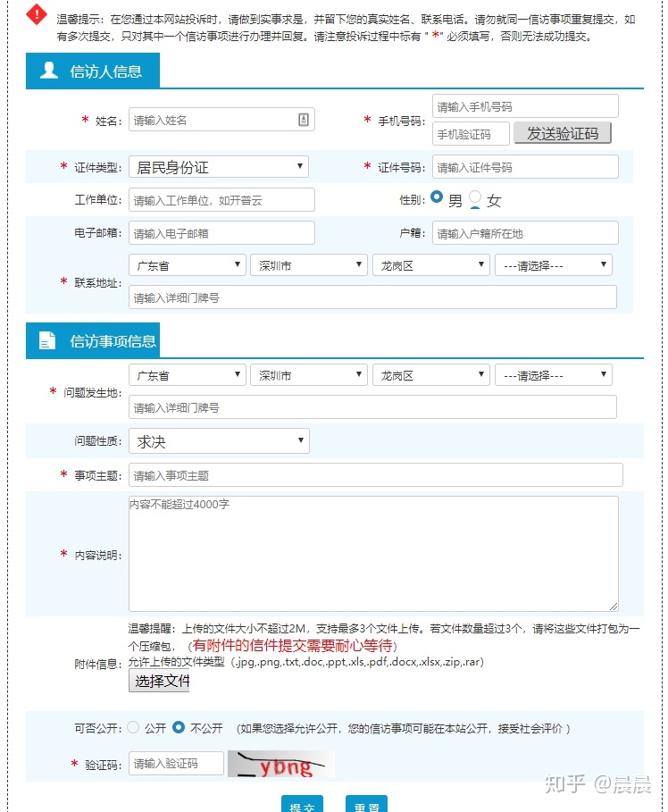Screen dimensions: 668x812
Task: Focus the 户籍 input field
Action: coord(525,233)
